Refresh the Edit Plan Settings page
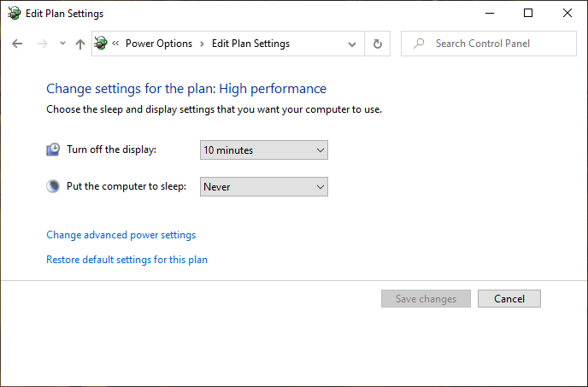This screenshot has width=588, height=387. (377, 44)
